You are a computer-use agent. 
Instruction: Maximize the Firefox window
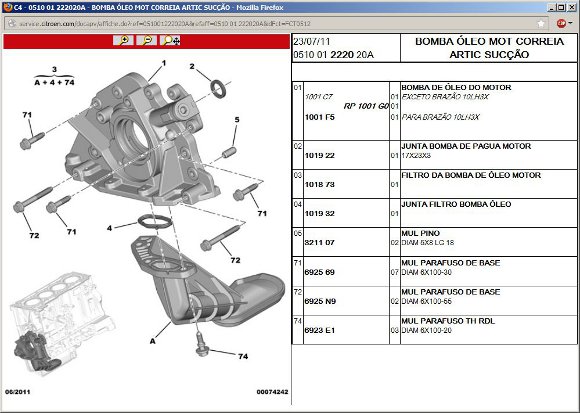(561, 7)
